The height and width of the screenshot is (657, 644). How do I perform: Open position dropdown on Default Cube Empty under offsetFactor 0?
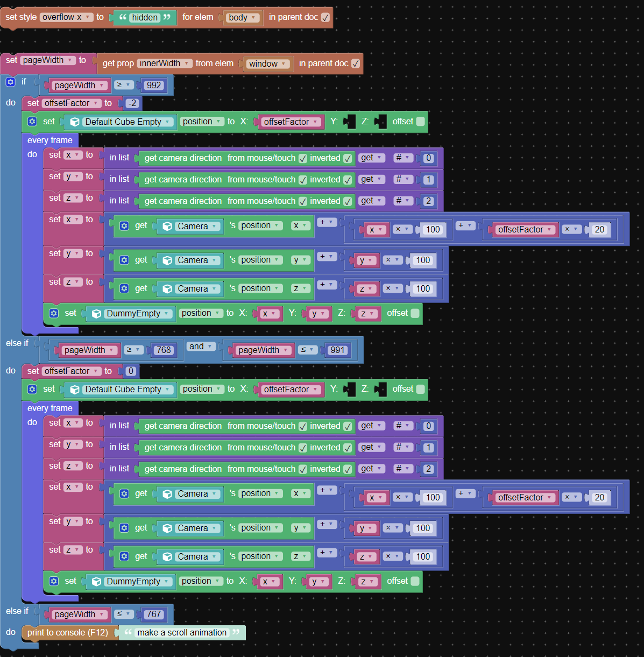point(202,389)
